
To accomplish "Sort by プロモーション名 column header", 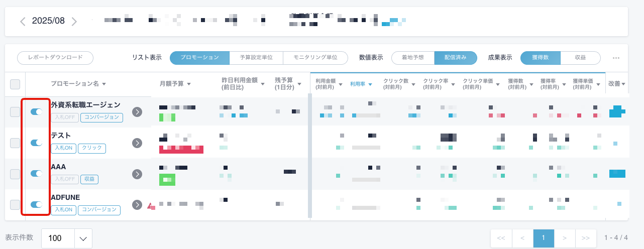I will tap(78, 84).
